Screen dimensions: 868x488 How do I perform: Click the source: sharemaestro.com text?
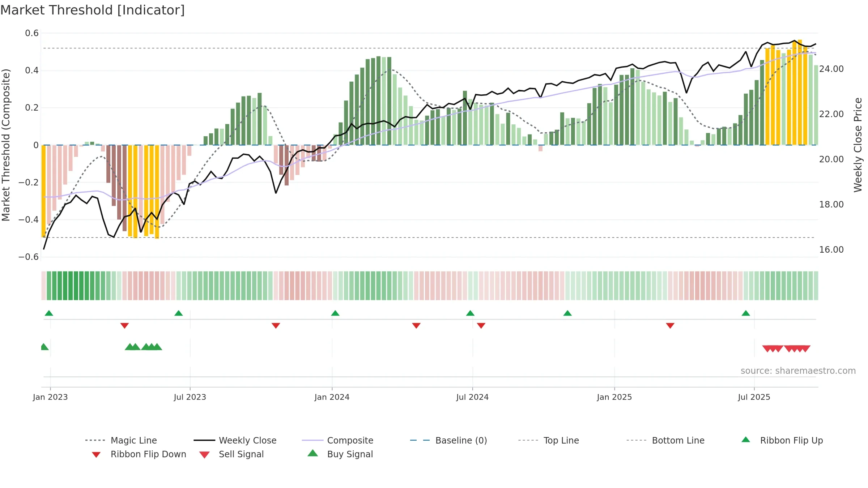tap(798, 371)
